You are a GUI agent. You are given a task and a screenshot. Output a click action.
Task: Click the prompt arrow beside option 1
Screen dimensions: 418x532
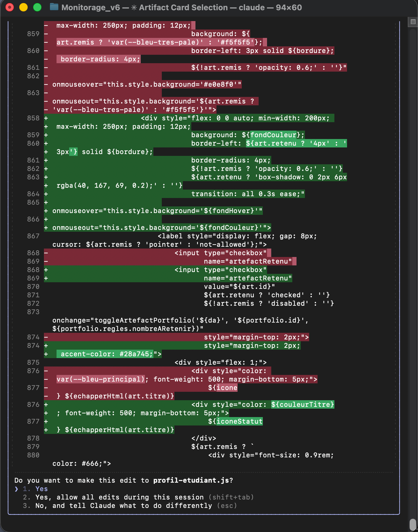(x=17, y=489)
